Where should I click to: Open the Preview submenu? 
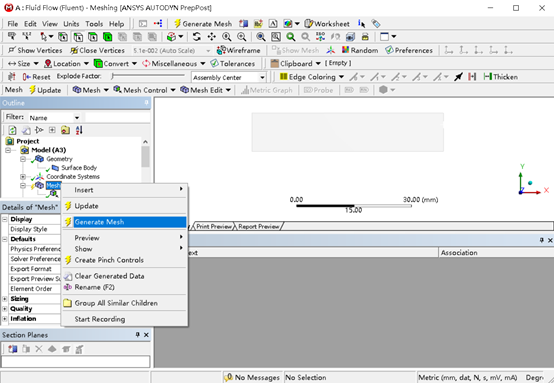[124, 238]
